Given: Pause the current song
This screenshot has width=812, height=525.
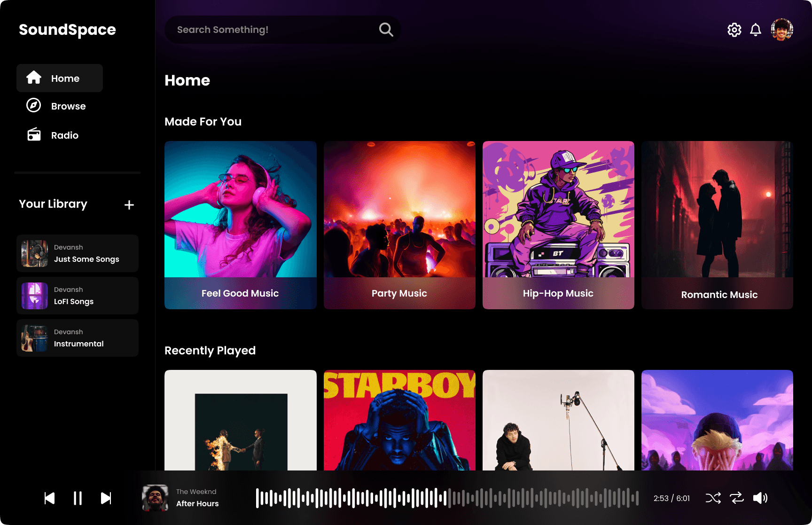Looking at the screenshot, I should 78,498.
